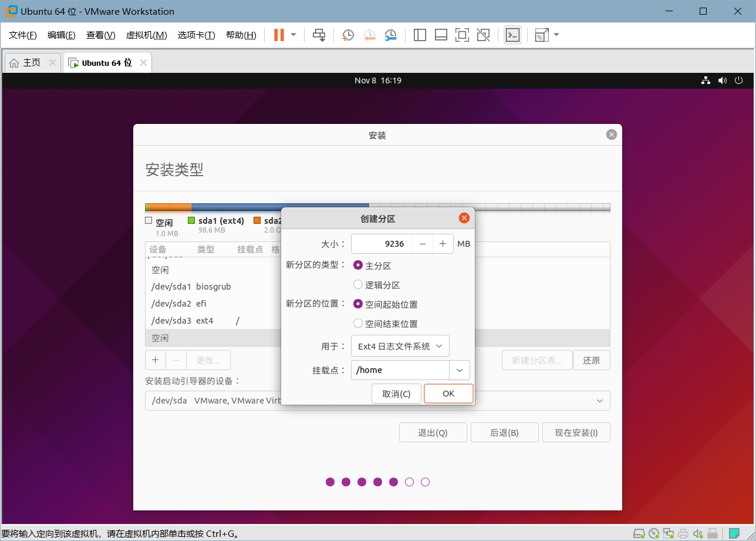Click the white 空闲 legend swatch
The image size is (756, 541).
pyautogui.click(x=148, y=221)
